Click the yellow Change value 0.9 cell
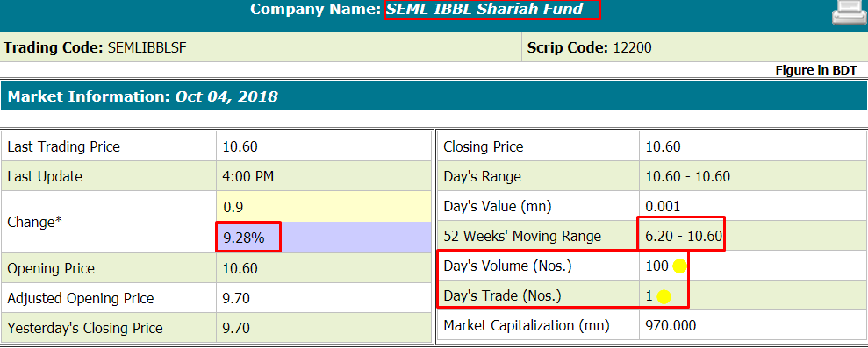Viewport: 868px width, 348px height. click(x=324, y=207)
